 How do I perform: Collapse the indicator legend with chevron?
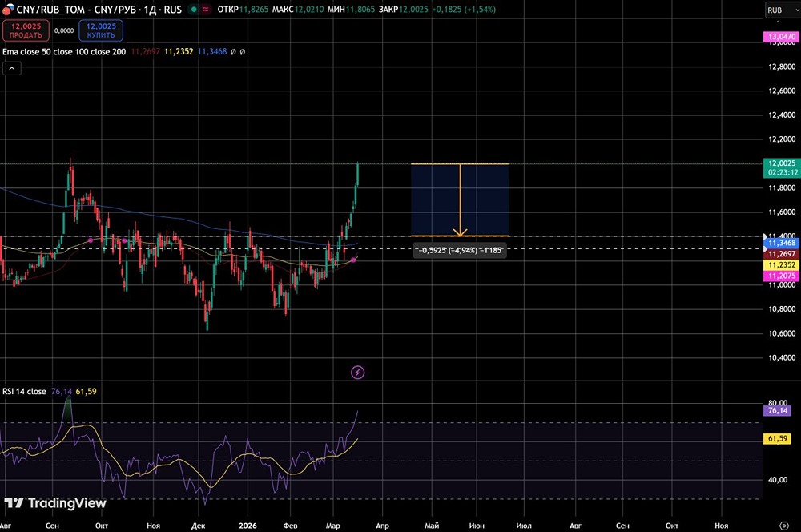pyautogui.click(x=12, y=68)
